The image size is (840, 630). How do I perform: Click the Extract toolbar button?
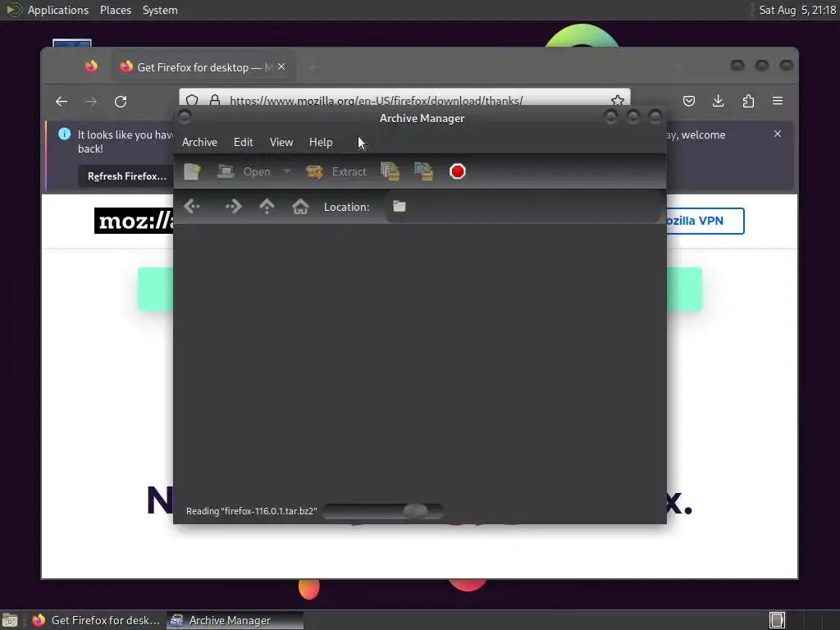pos(336,171)
